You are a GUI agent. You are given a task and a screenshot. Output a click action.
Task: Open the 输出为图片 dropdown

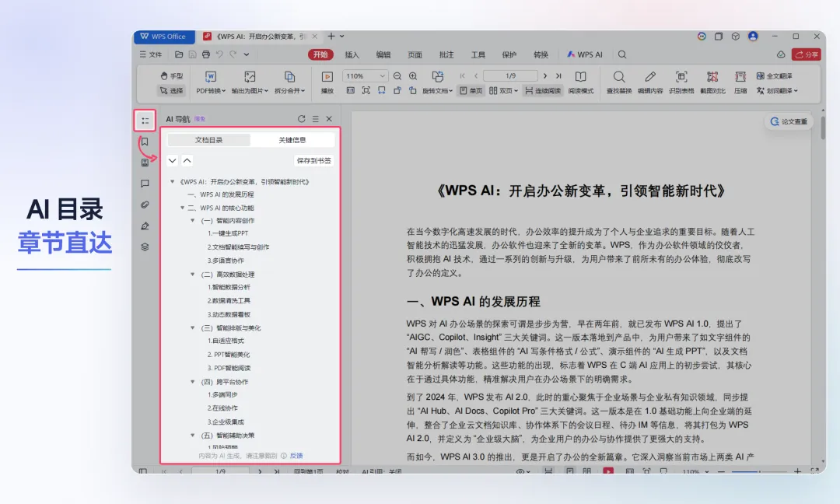(x=250, y=90)
